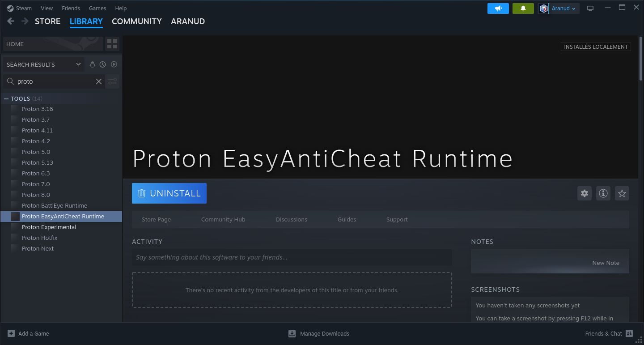Click the Aranud profile avatar
Viewport: 644px width, 345px height.
[544, 9]
